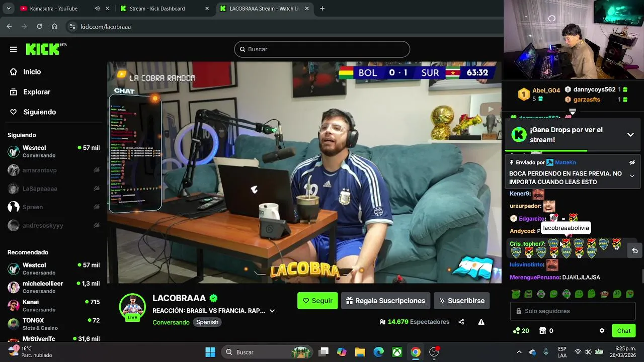Open Xbox app from taskbar

point(397,352)
